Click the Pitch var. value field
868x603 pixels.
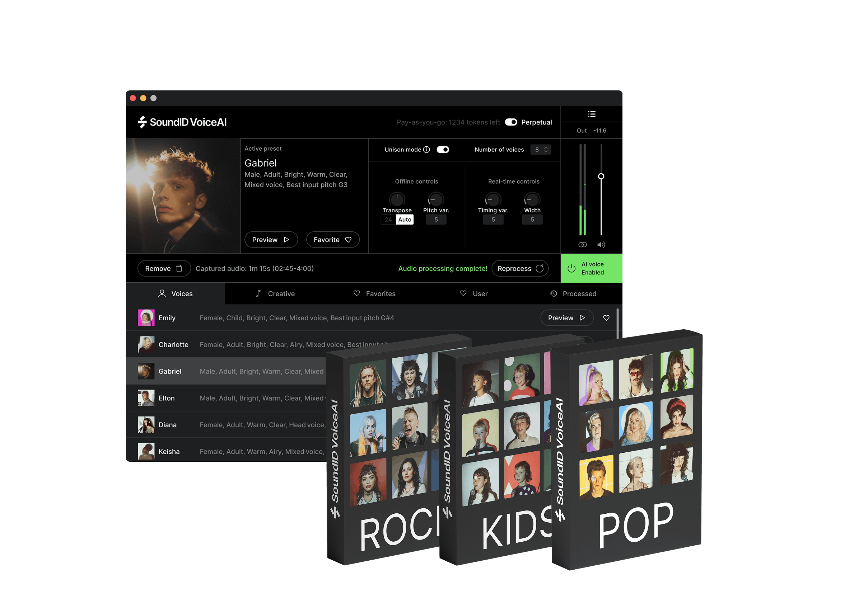point(436,220)
